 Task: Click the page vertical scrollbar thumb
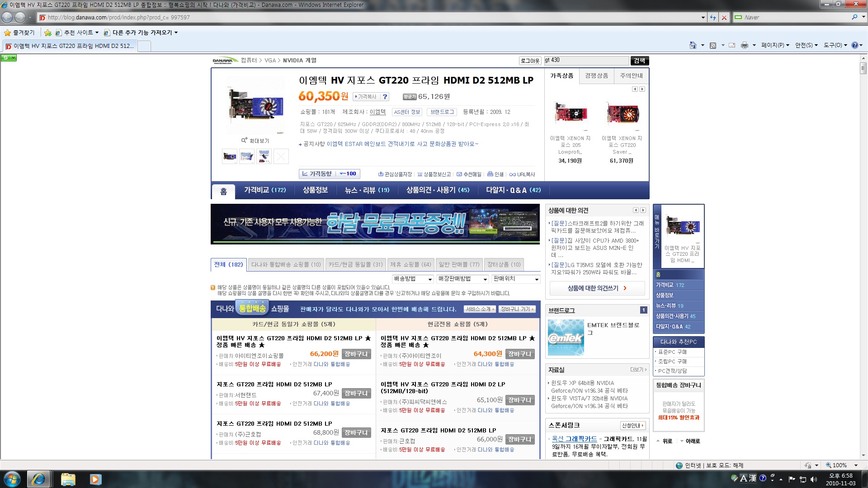(x=863, y=68)
